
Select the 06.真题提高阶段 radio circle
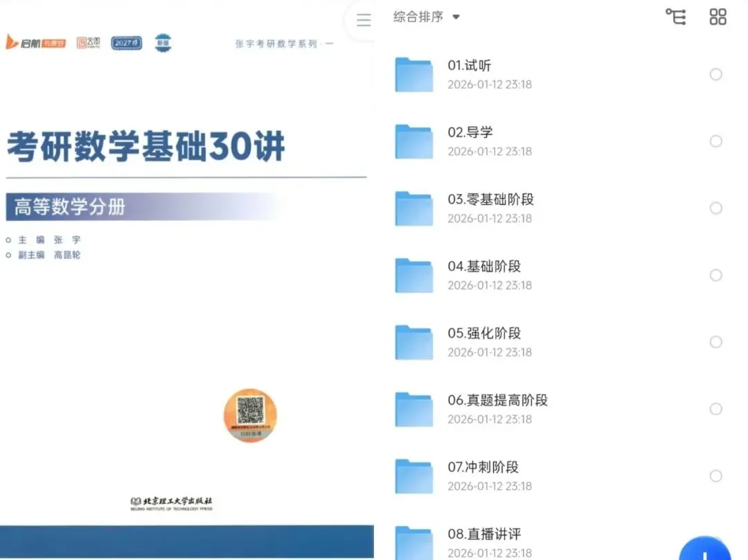point(715,409)
